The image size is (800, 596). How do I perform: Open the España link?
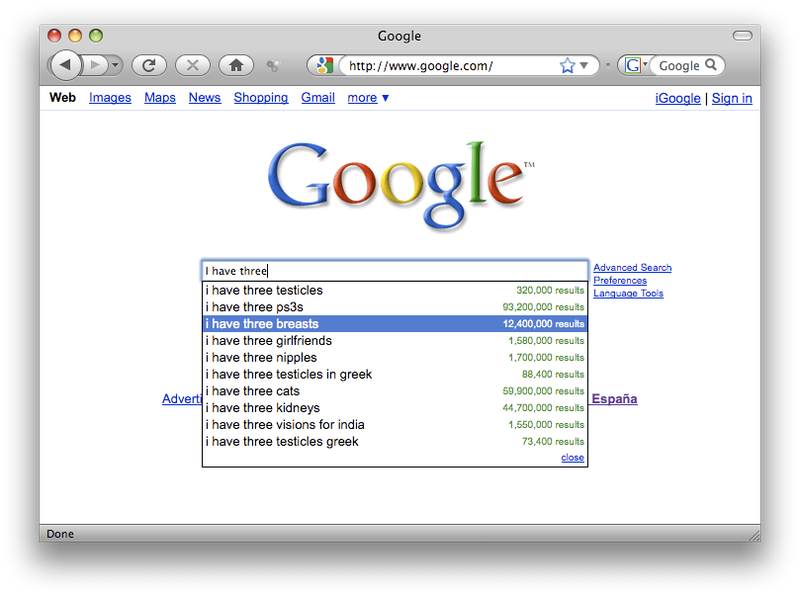[x=614, y=399]
